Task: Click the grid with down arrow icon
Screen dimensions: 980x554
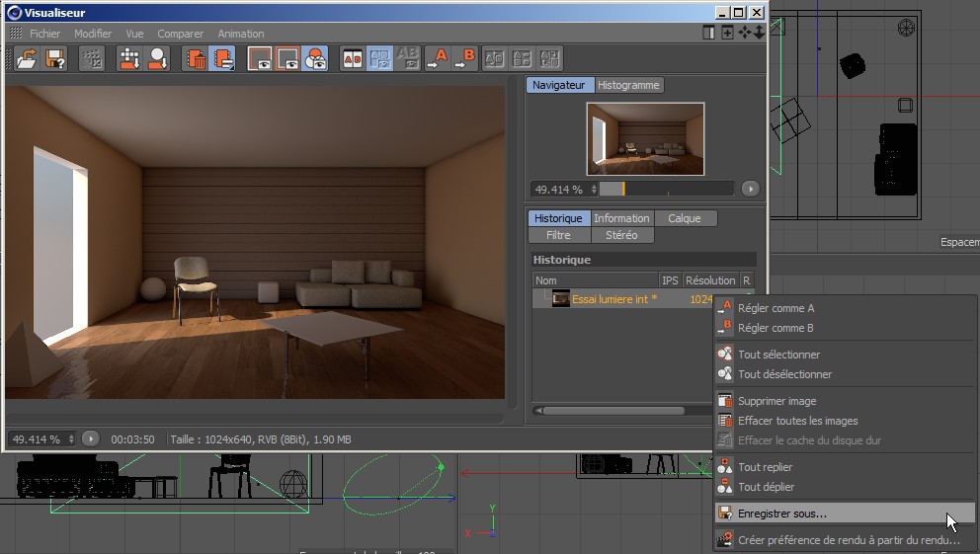Action: coord(129,58)
